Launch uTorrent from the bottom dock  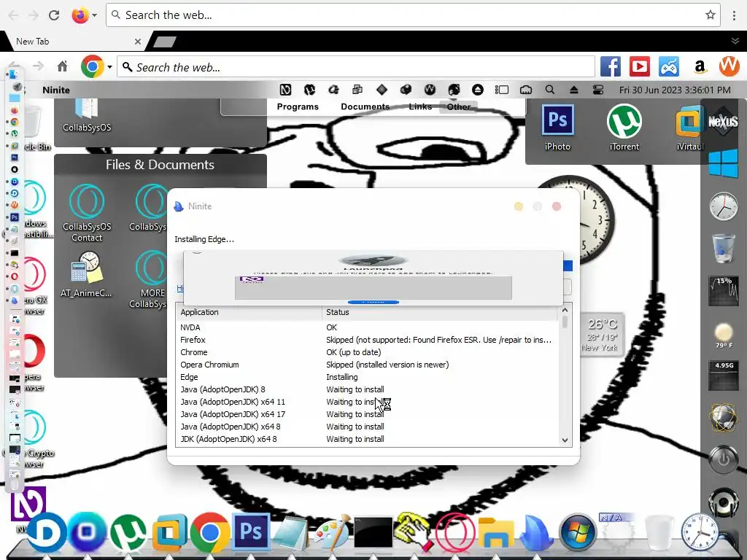click(x=128, y=533)
